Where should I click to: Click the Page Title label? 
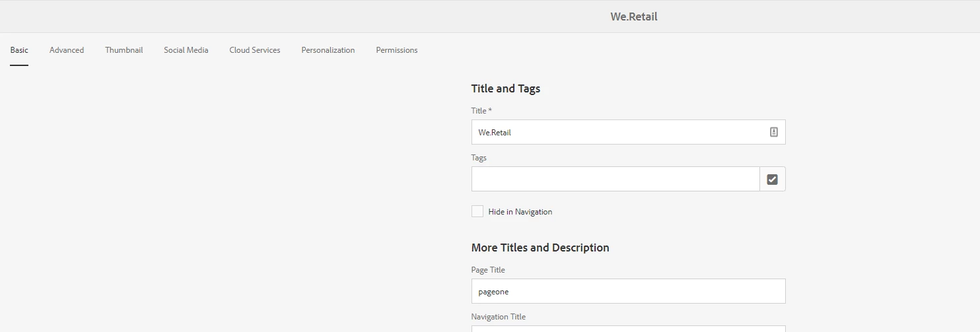488,270
